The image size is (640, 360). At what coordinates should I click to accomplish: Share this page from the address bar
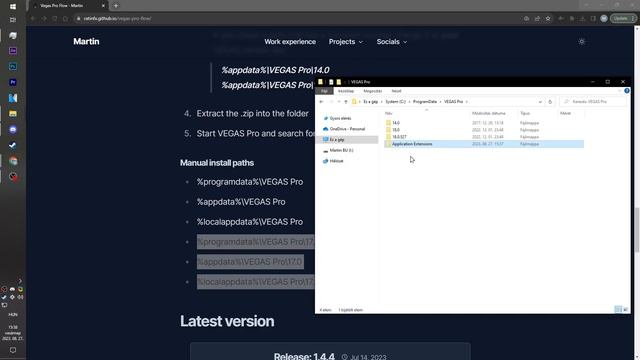tap(537, 18)
